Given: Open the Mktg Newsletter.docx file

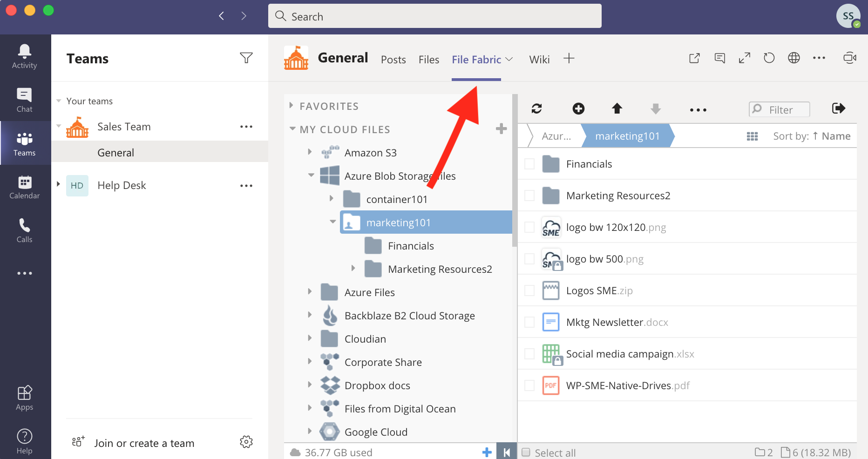Looking at the screenshot, I should (x=617, y=322).
